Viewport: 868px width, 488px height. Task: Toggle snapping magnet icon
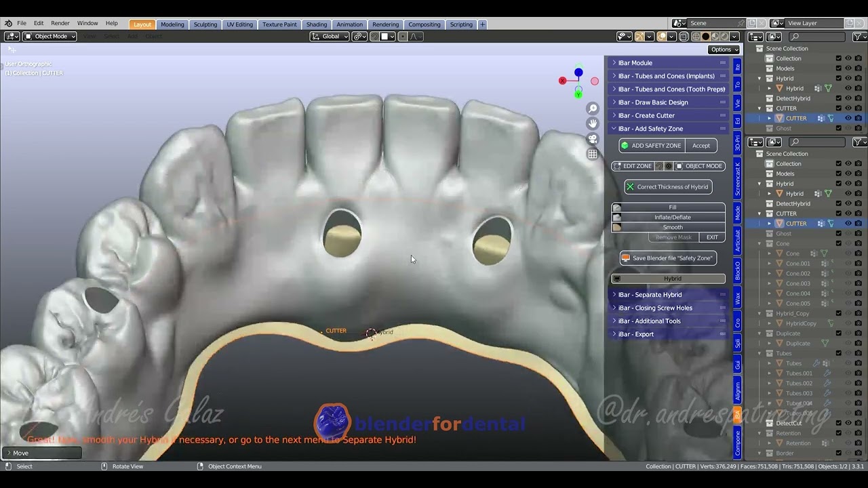374,37
